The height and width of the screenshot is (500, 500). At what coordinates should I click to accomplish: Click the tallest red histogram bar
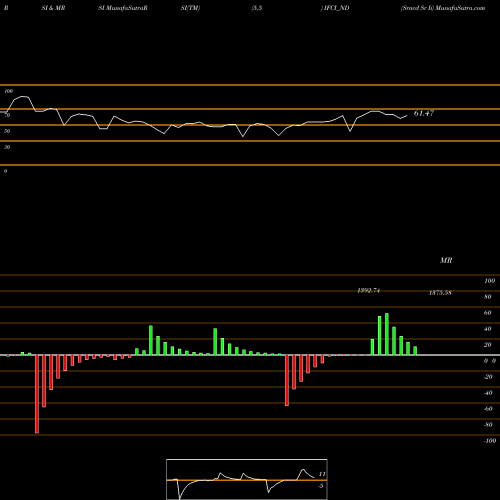tap(37, 394)
